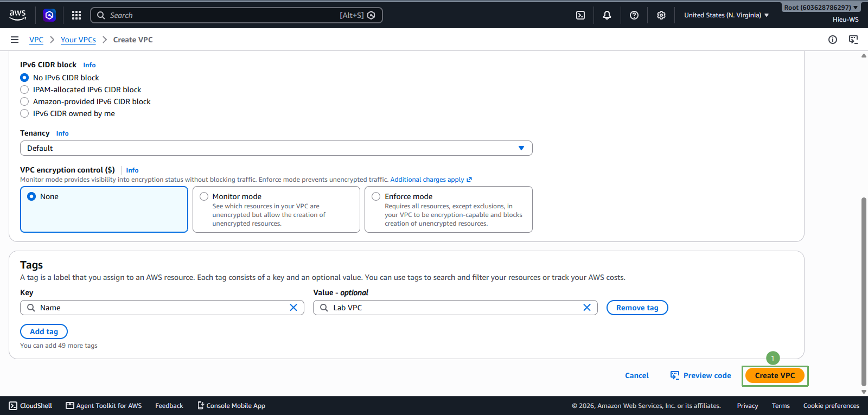Choose Enforce mode encryption control
The image size is (868, 415).
coord(449,209)
